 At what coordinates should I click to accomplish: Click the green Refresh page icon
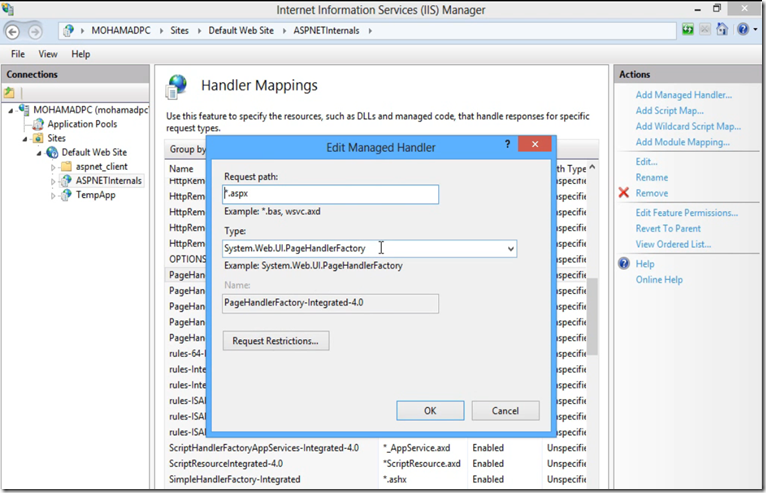click(x=688, y=30)
